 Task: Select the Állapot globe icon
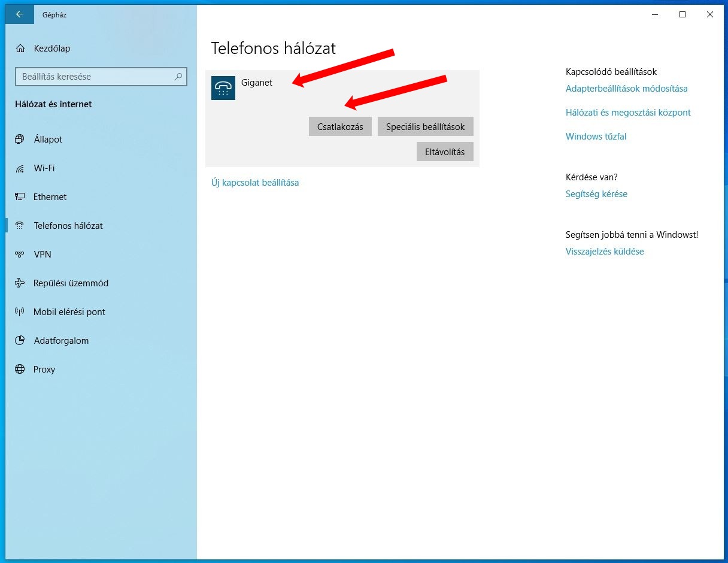pos(20,140)
